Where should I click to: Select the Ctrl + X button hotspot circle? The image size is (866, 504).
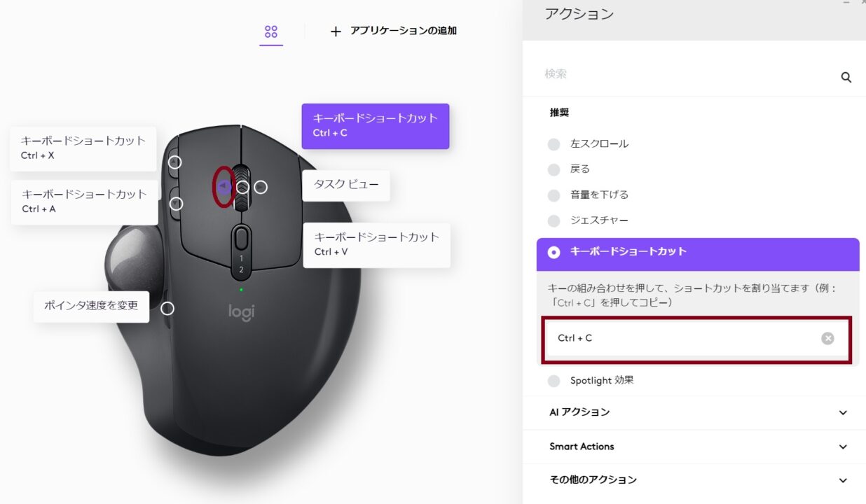click(x=175, y=162)
